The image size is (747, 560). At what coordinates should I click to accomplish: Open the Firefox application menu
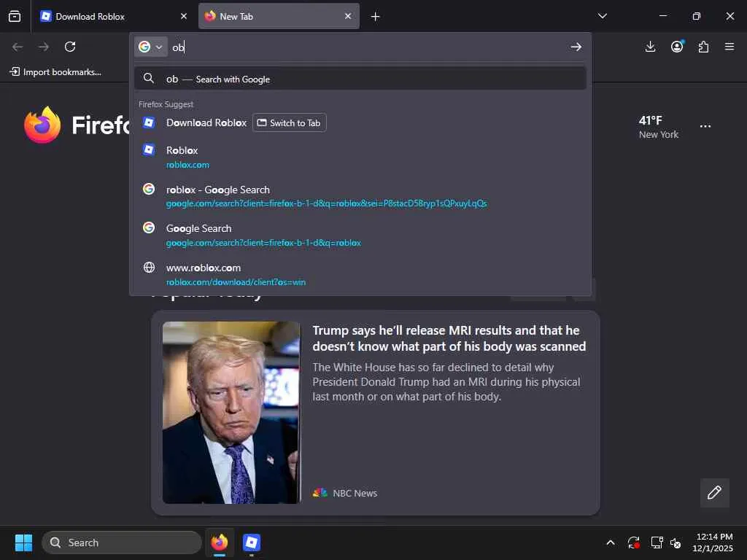point(729,47)
